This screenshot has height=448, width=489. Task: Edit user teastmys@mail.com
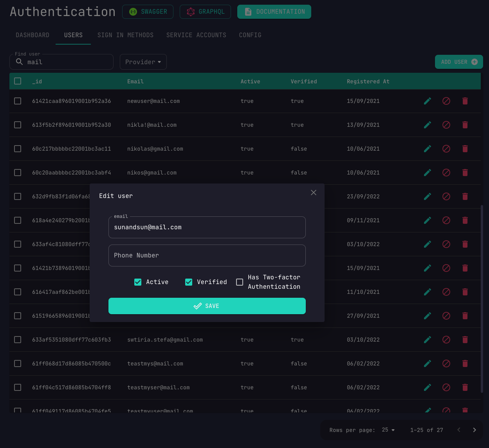pos(428,363)
